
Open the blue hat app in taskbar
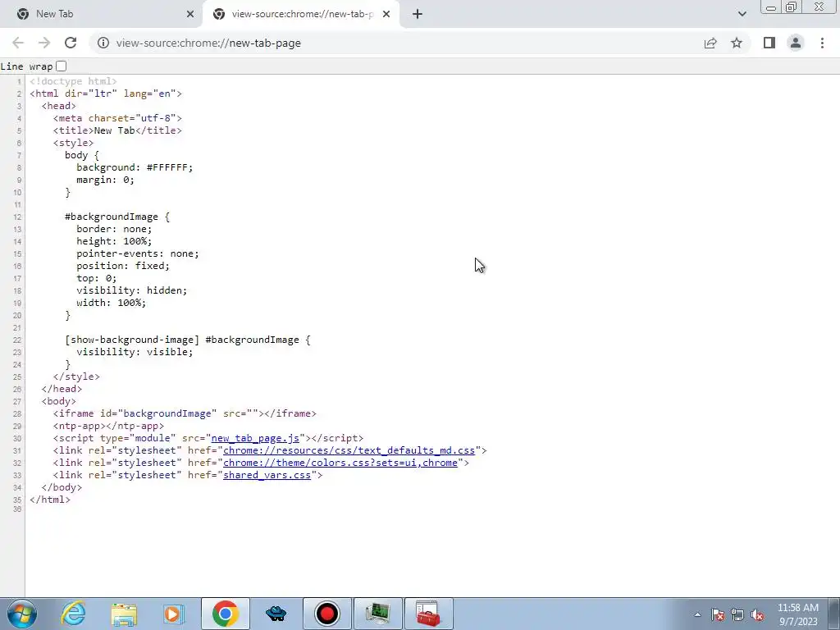[276, 614]
